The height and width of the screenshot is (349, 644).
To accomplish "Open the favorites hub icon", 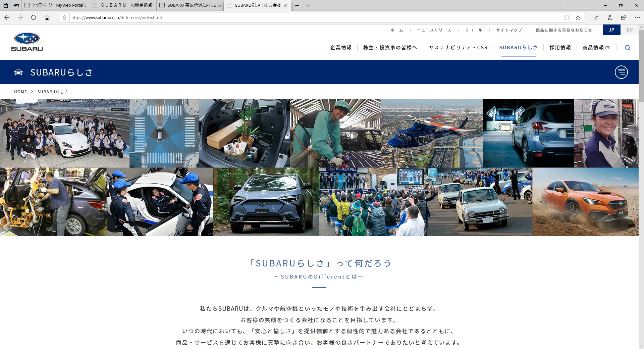I will tap(597, 17).
